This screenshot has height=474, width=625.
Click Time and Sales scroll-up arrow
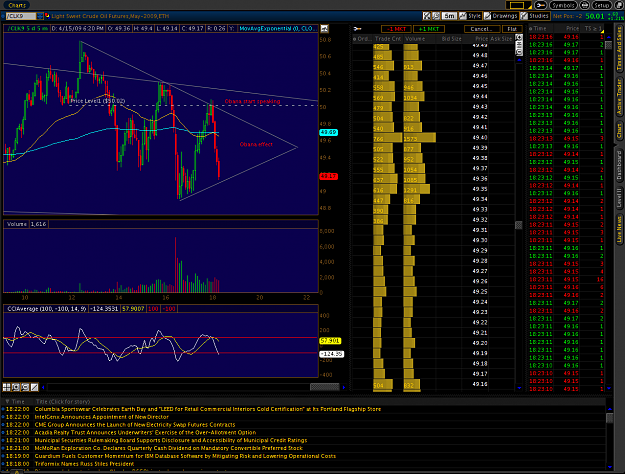coord(609,37)
